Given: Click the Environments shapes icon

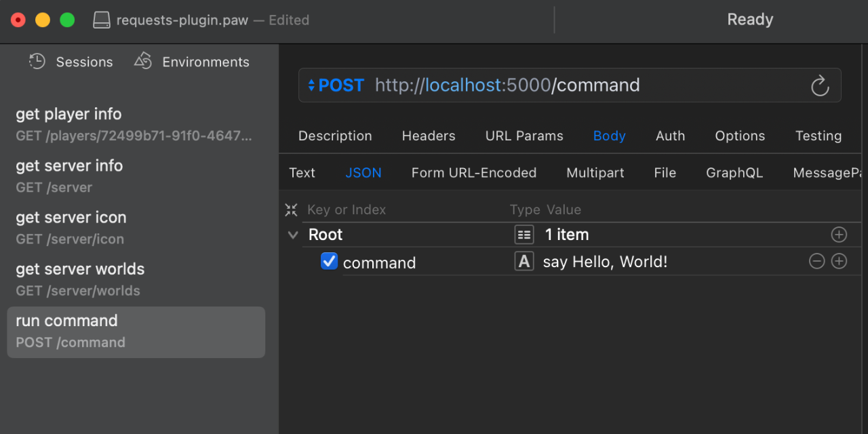Looking at the screenshot, I should click(x=143, y=62).
